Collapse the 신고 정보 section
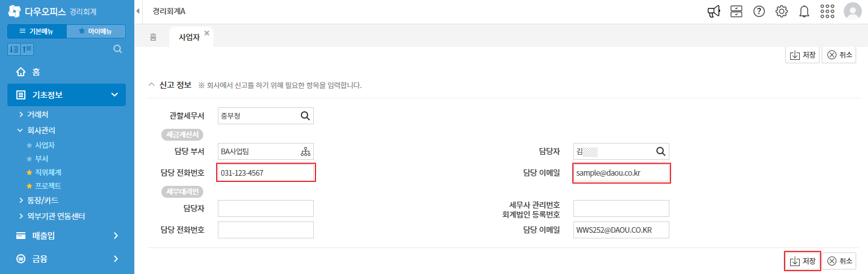Image resolution: width=868 pixels, height=274 pixels. click(151, 85)
